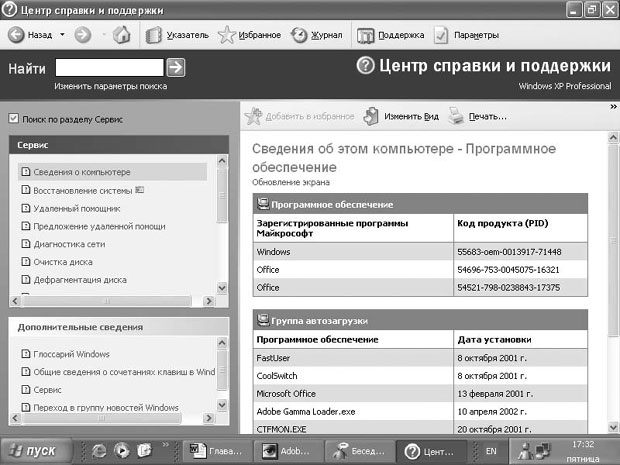Open Изменить параметры поиска link
This screenshot has height=465, width=620.
coord(111,86)
